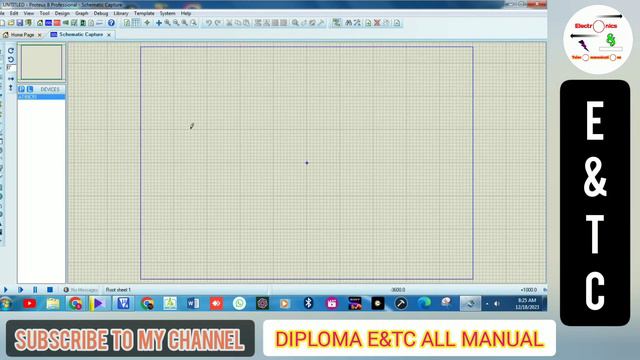Click the L library manage button

(x=30, y=89)
